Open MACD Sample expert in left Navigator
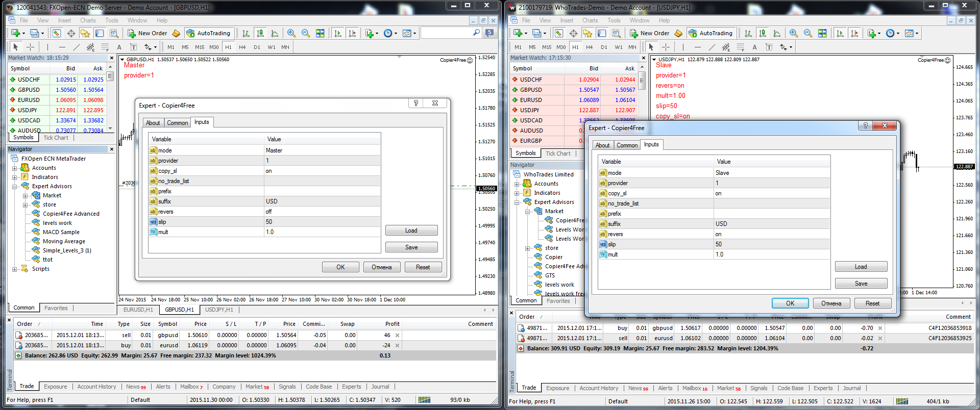 (61, 232)
